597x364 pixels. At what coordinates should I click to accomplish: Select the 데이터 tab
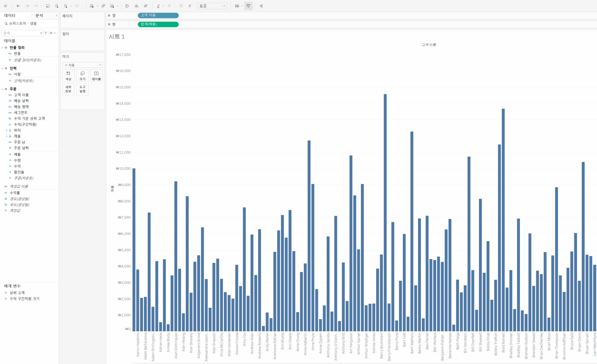(10, 16)
